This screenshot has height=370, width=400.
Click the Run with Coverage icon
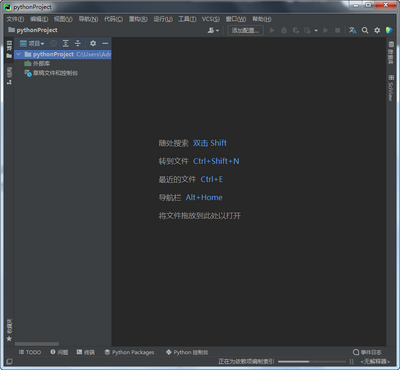(x=296, y=30)
